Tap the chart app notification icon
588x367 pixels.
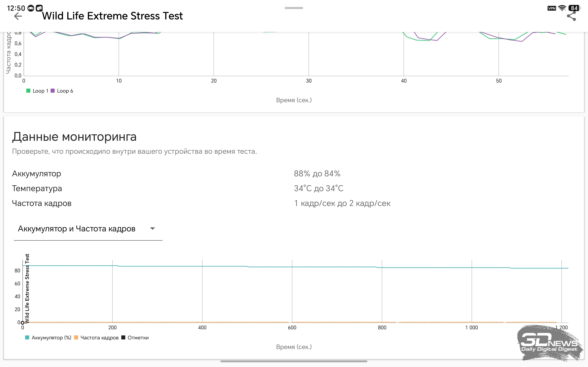click(x=39, y=8)
